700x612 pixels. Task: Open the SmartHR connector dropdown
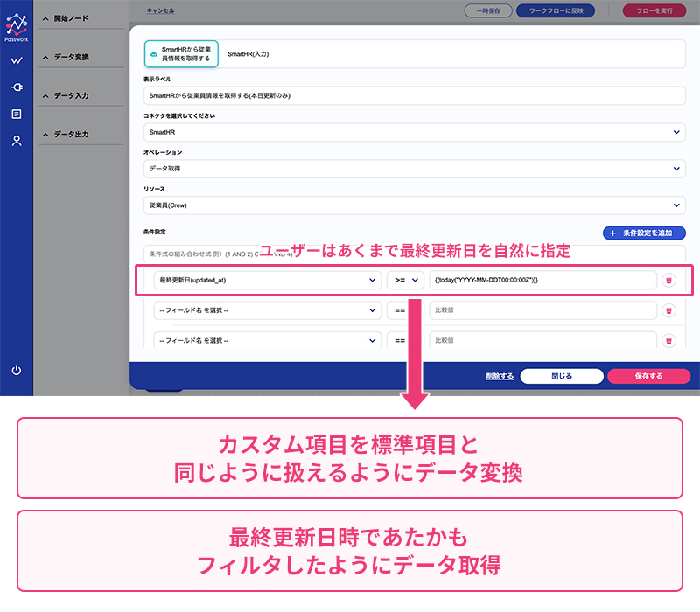point(414,133)
